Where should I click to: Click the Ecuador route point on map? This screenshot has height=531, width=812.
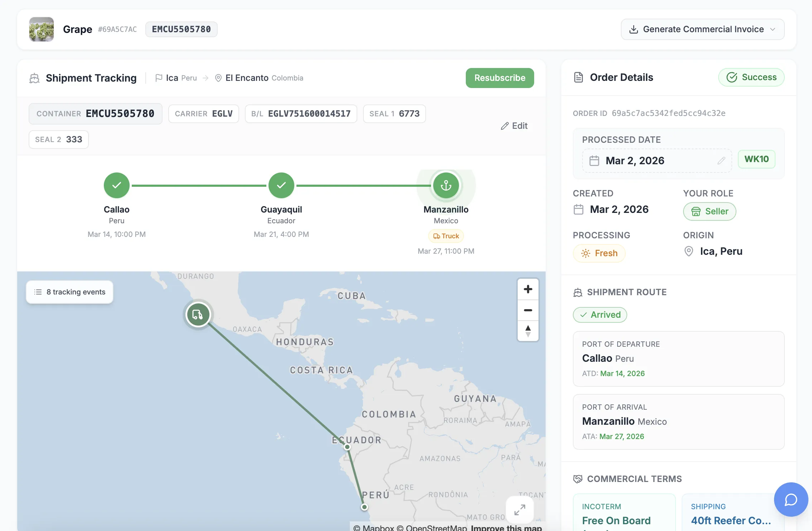pos(347,447)
